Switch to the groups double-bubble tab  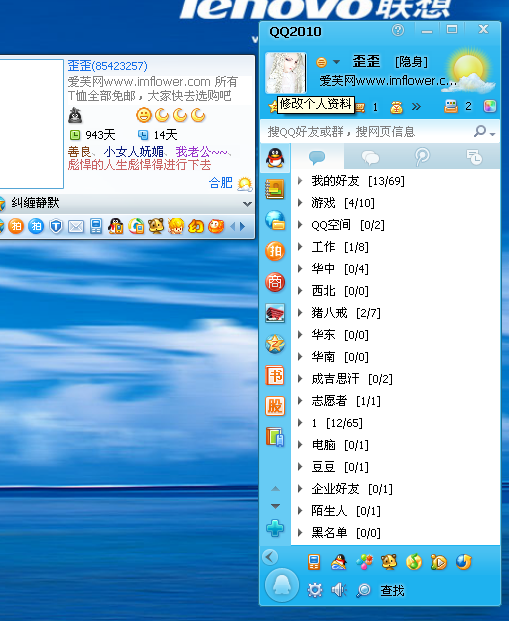tap(370, 157)
